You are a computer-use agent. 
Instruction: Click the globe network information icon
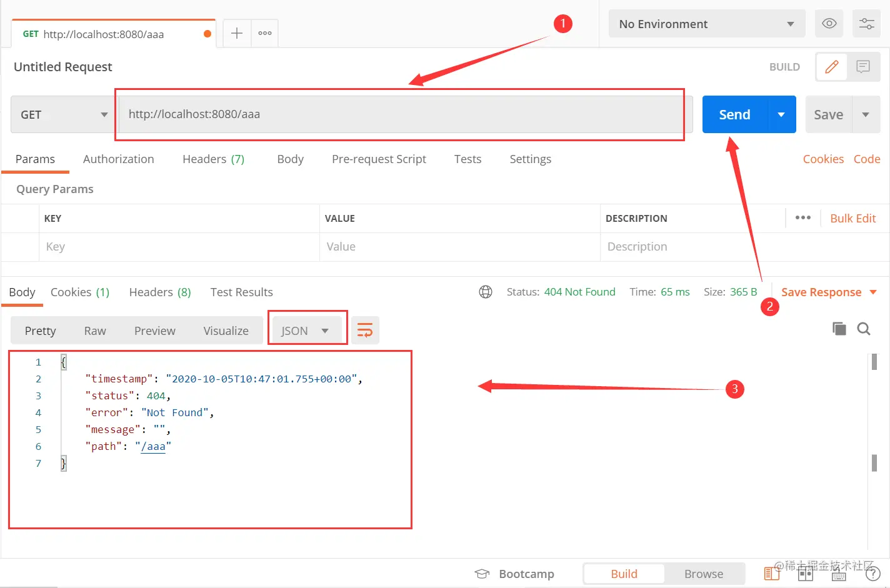[486, 292]
